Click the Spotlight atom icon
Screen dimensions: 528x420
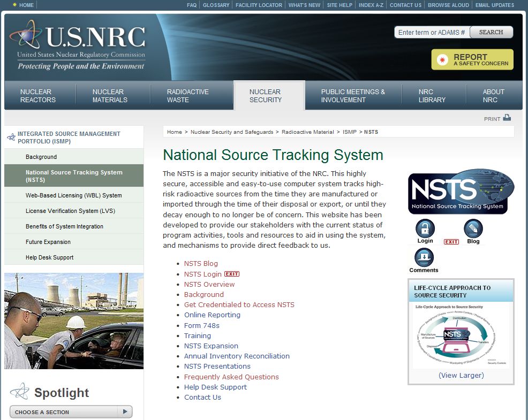click(x=19, y=392)
